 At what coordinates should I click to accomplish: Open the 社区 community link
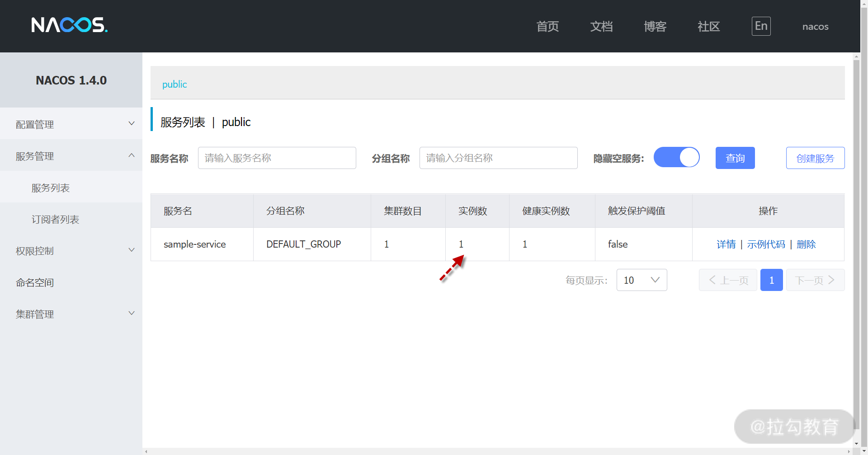709,27
